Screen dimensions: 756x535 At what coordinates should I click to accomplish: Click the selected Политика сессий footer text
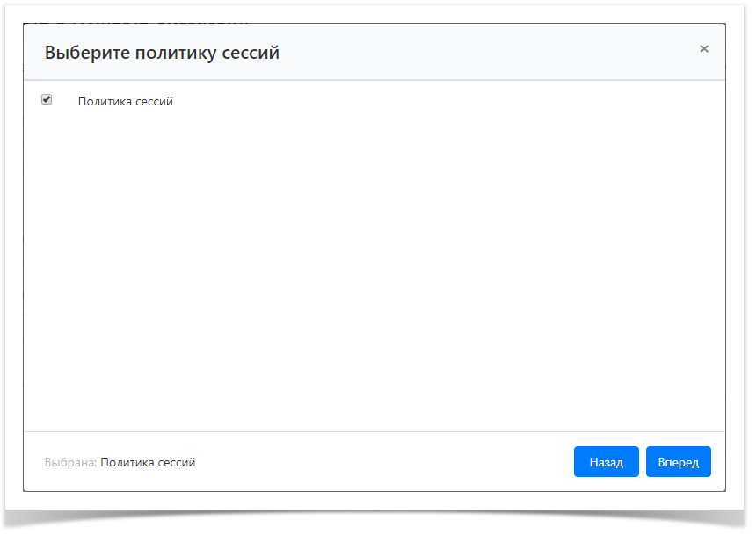coord(148,462)
